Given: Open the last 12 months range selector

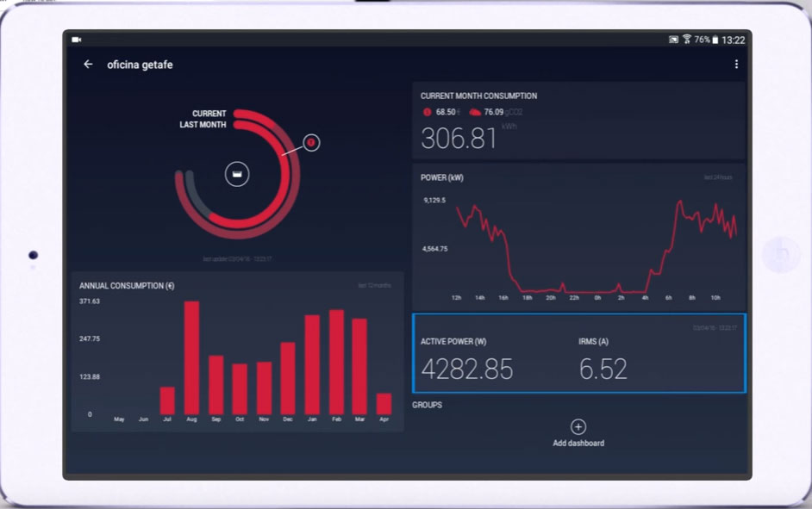Looking at the screenshot, I should [377, 286].
